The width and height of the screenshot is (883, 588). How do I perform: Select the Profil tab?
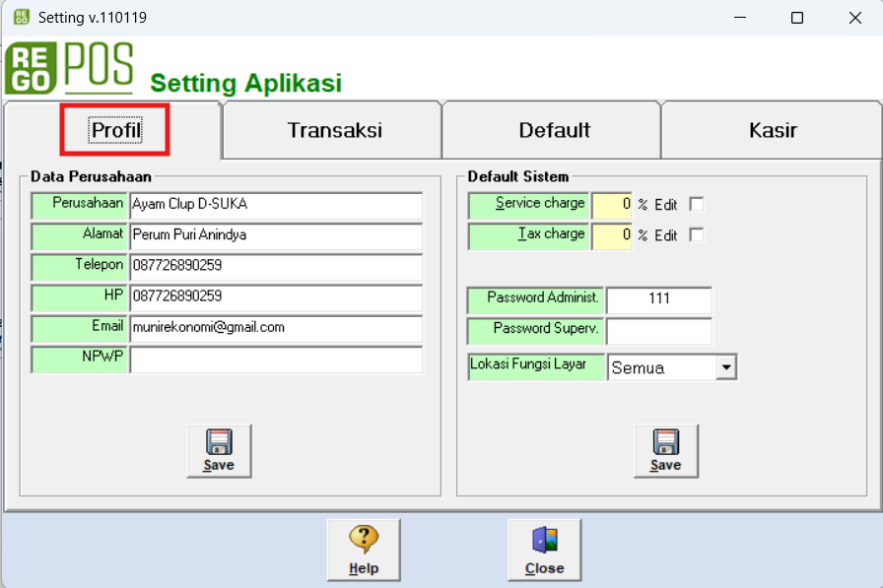click(115, 130)
